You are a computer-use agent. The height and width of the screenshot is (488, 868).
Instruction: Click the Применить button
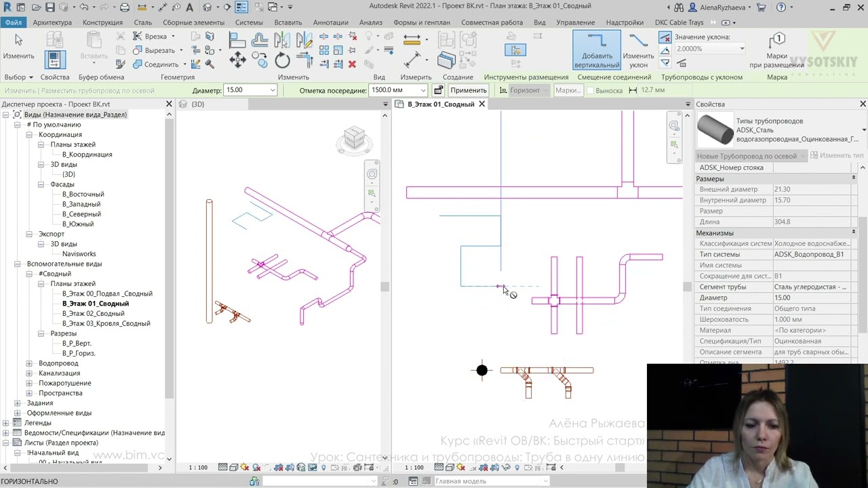pyautogui.click(x=468, y=90)
